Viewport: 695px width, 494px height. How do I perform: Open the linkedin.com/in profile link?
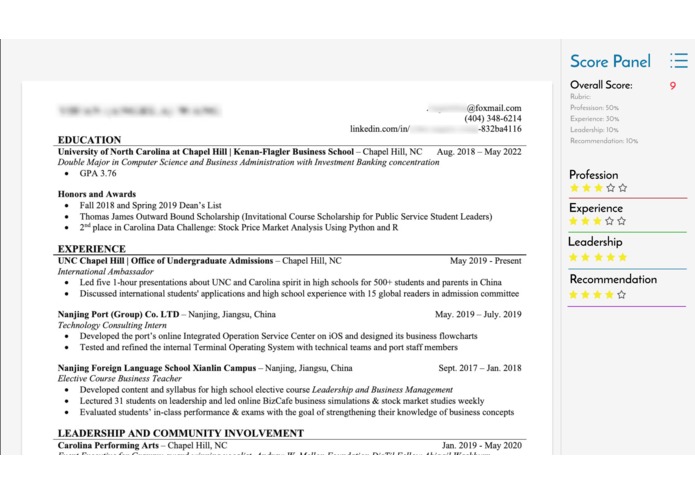[x=436, y=129]
